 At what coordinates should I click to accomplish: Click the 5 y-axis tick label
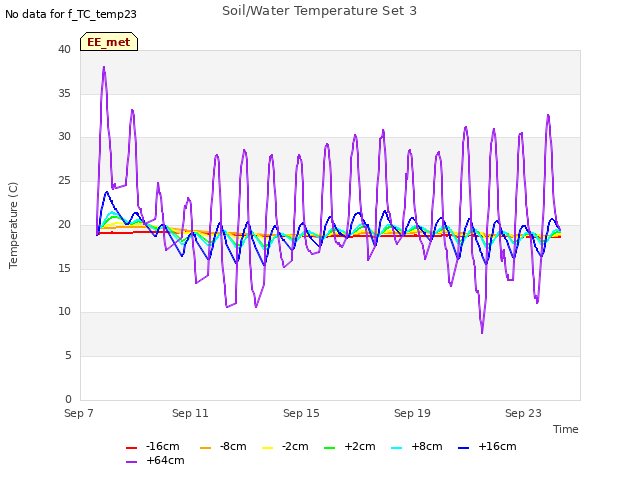point(68,356)
